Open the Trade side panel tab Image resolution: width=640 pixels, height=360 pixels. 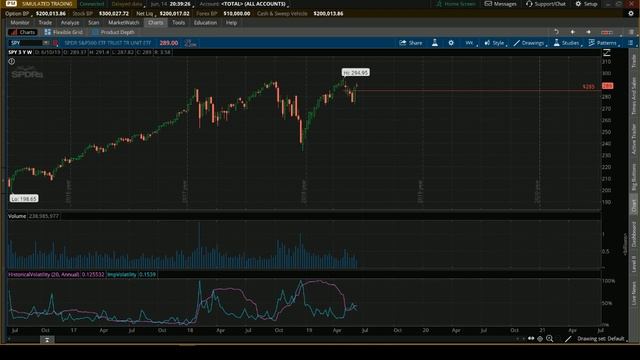634,61
